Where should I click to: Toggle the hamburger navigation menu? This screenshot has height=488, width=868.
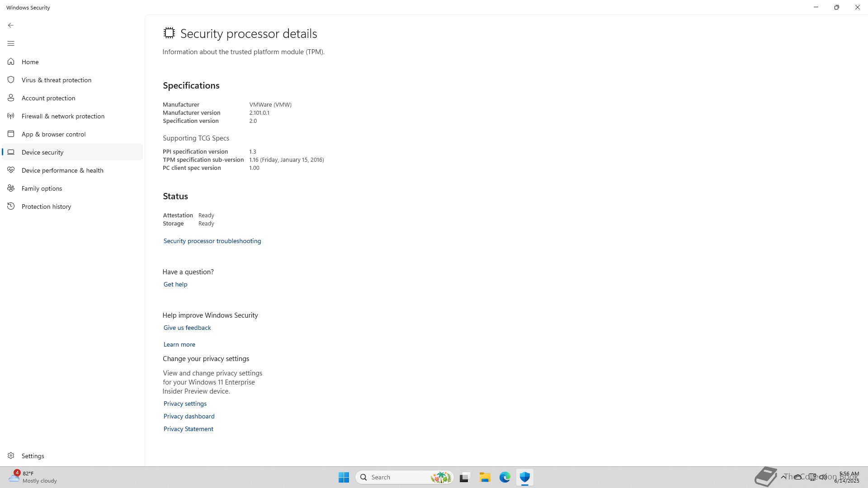click(x=11, y=43)
